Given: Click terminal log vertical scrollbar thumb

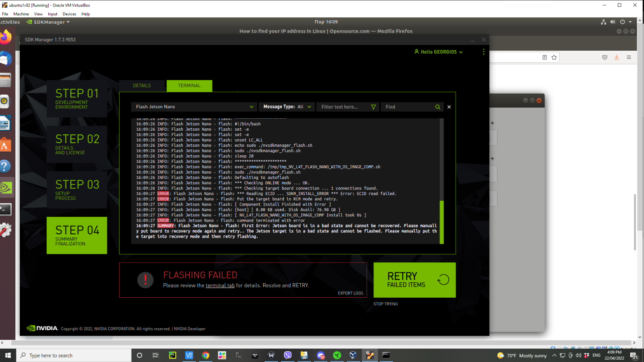Looking at the screenshot, I should click(442, 222).
